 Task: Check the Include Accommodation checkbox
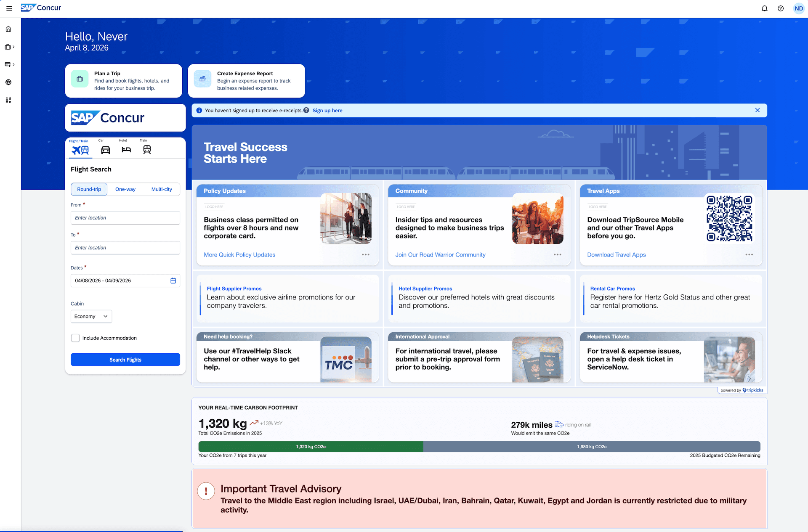pos(75,338)
